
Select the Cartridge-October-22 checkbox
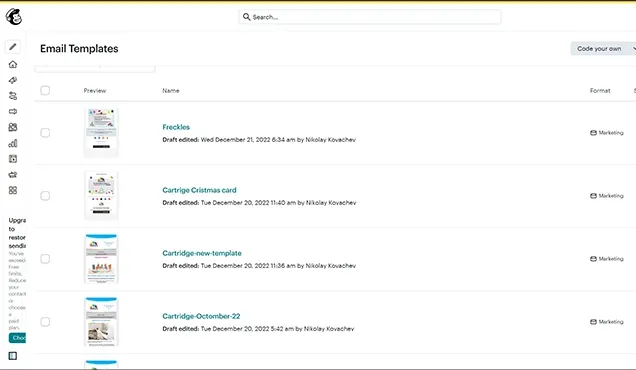(45, 322)
